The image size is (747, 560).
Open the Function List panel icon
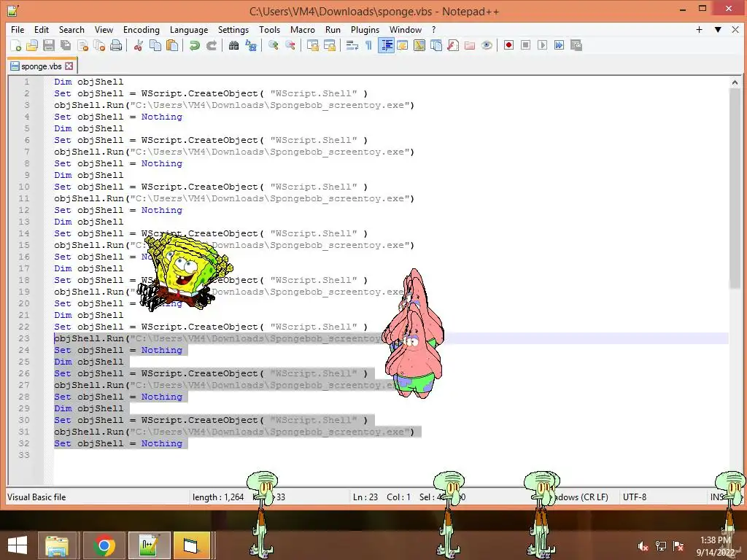tap(453, 45)
